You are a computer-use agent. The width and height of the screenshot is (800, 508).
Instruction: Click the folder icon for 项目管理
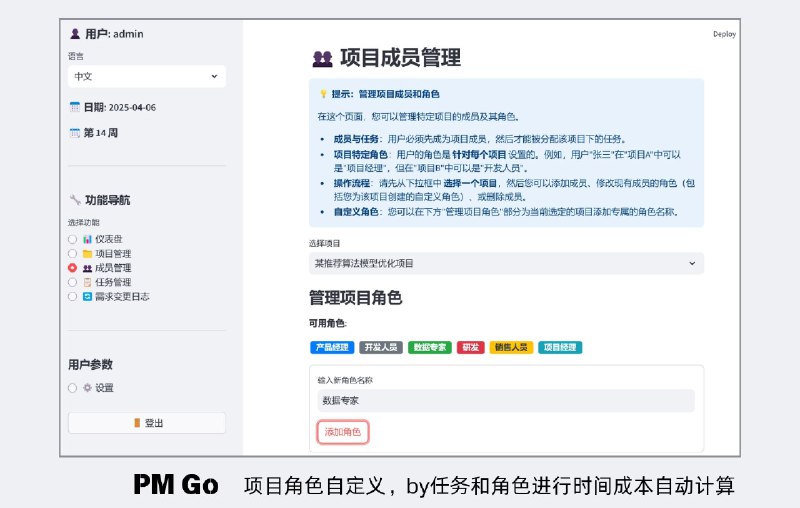(87, 253)
